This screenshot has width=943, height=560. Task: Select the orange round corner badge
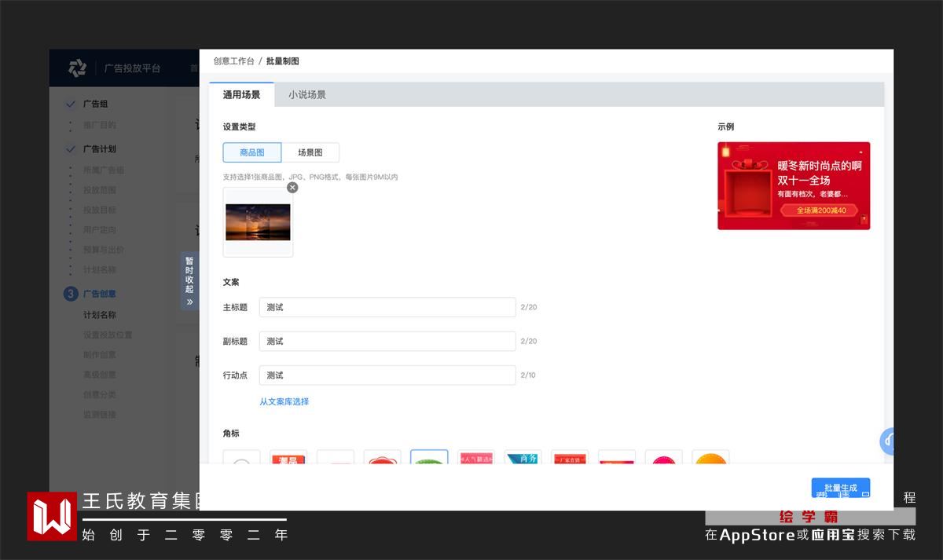tap(710, 457)
